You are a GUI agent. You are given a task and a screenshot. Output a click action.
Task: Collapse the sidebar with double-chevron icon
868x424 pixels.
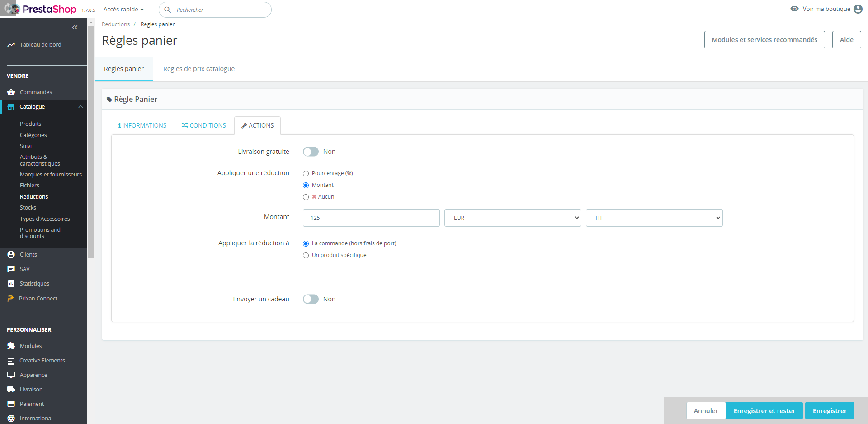point(75,28)
